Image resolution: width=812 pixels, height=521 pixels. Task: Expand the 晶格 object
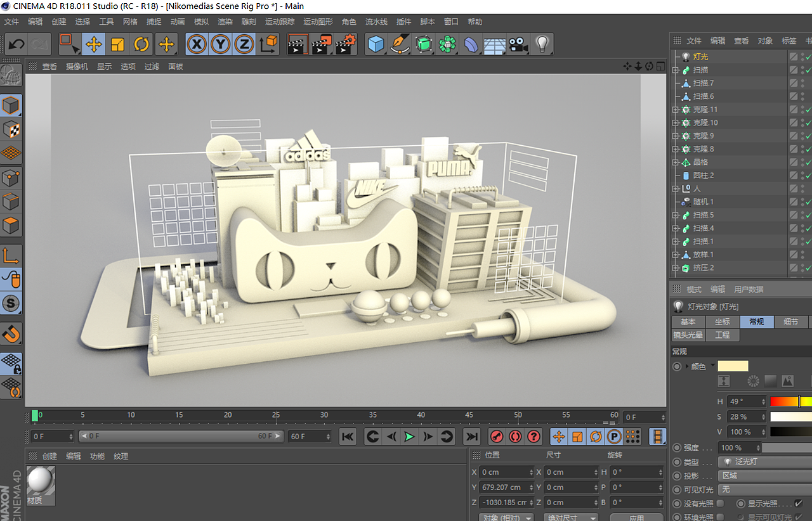click(676, 162)
